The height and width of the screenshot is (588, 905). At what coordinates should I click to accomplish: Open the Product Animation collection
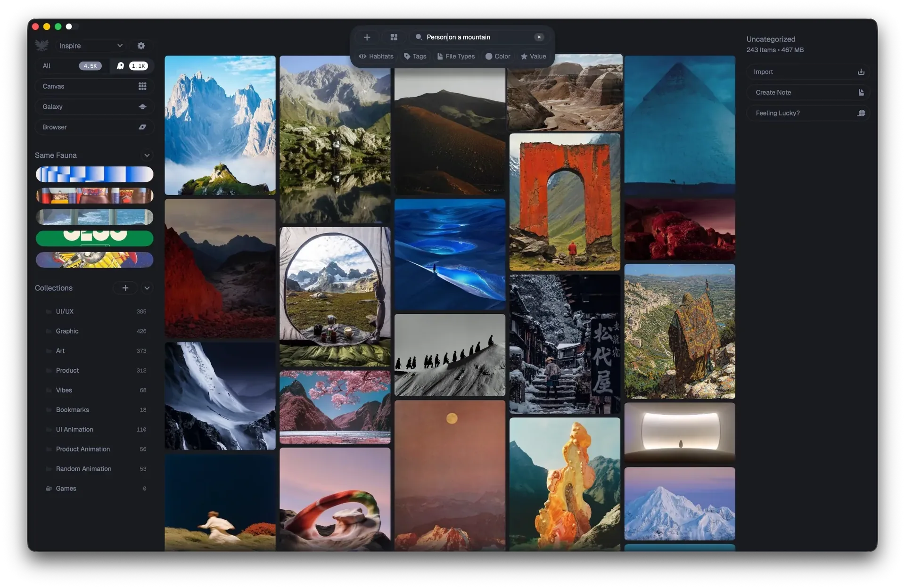[x=94, y=449]
